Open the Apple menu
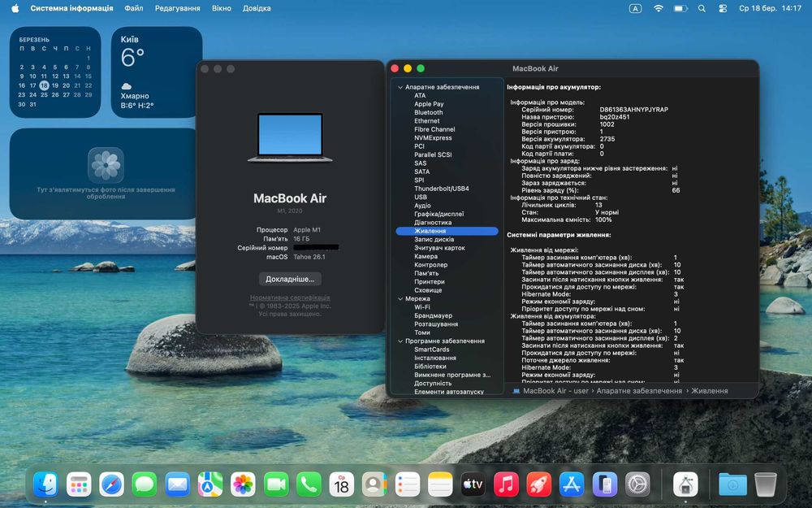The height and width of the screenshot is (508, 812). 15,8
